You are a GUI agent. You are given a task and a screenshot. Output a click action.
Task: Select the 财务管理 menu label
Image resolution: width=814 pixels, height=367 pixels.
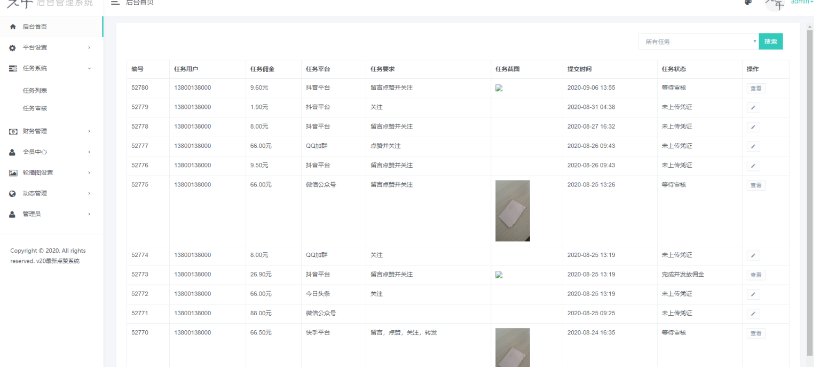35,131
